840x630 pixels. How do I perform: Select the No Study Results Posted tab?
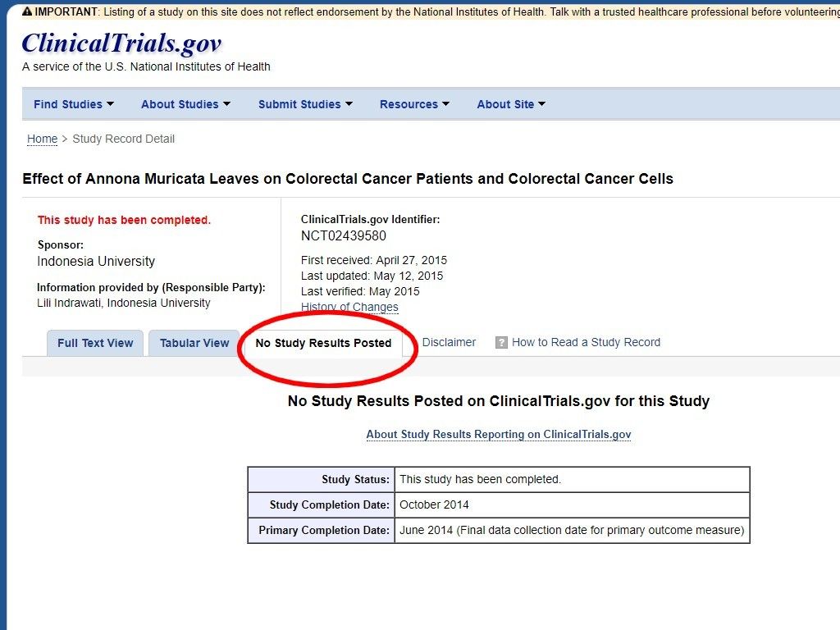click(x=323, y=343)
